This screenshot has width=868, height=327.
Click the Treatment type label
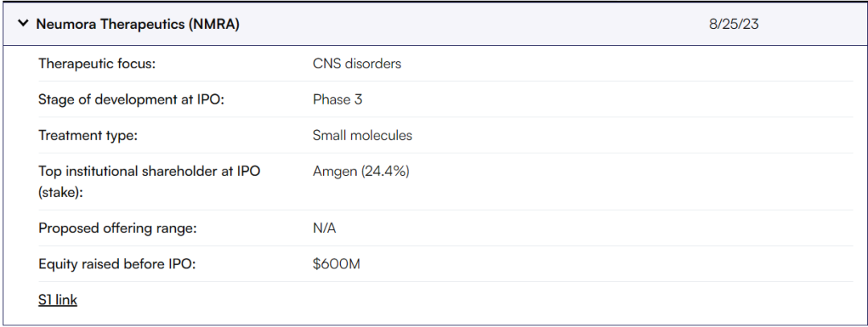coord(88,135)
